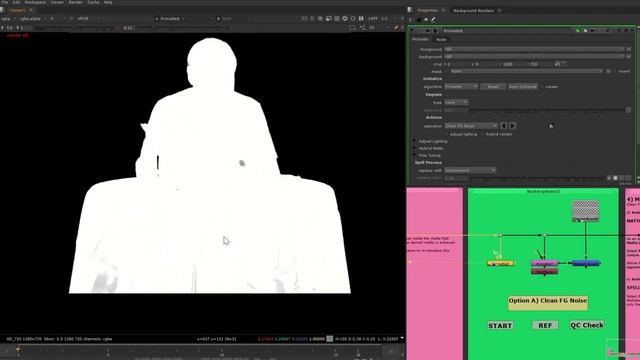Toggle the background channel enable checkbox

(x=629, y=56)
